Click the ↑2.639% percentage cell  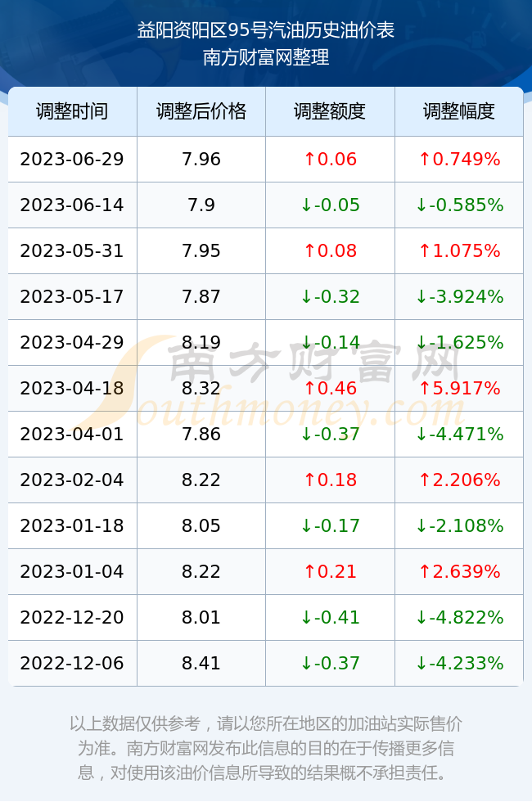coord(459,571)
